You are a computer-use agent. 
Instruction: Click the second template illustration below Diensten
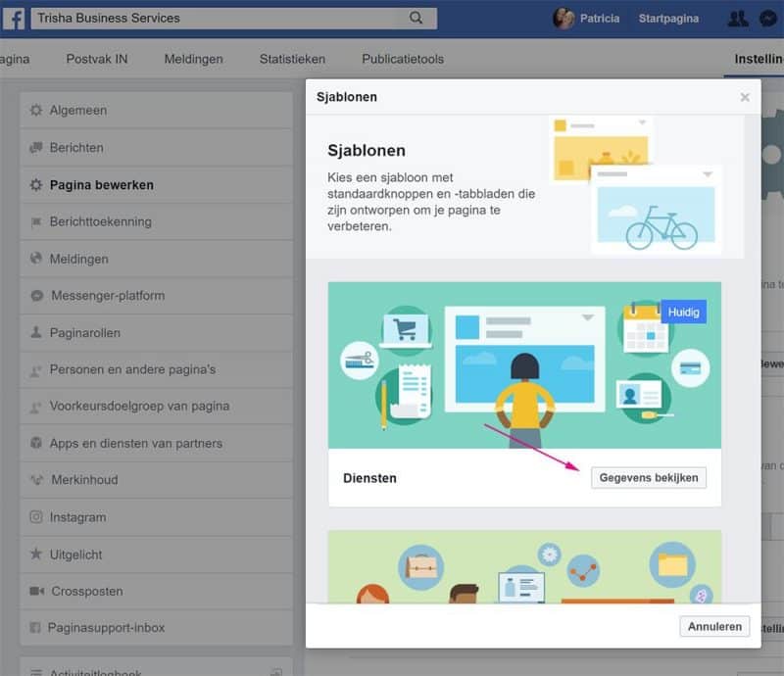(524, 566)
